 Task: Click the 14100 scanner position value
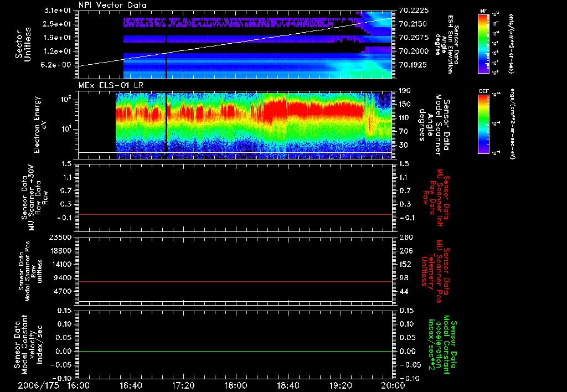click(x=61, y=264)
